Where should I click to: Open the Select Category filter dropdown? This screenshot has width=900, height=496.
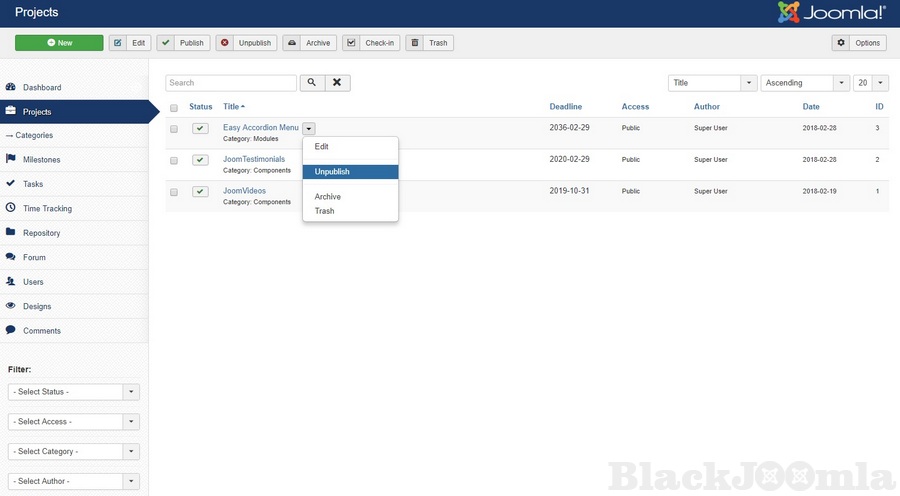(73, 451)
